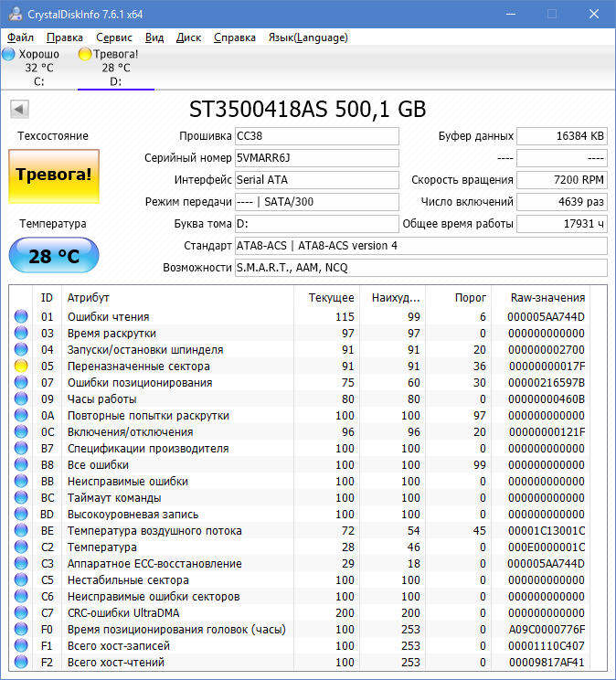Image resolution: width=616 pixels, height=680 pixels.
Task: Select the Ошибки чтения attribute name
Action: point(108,317)
